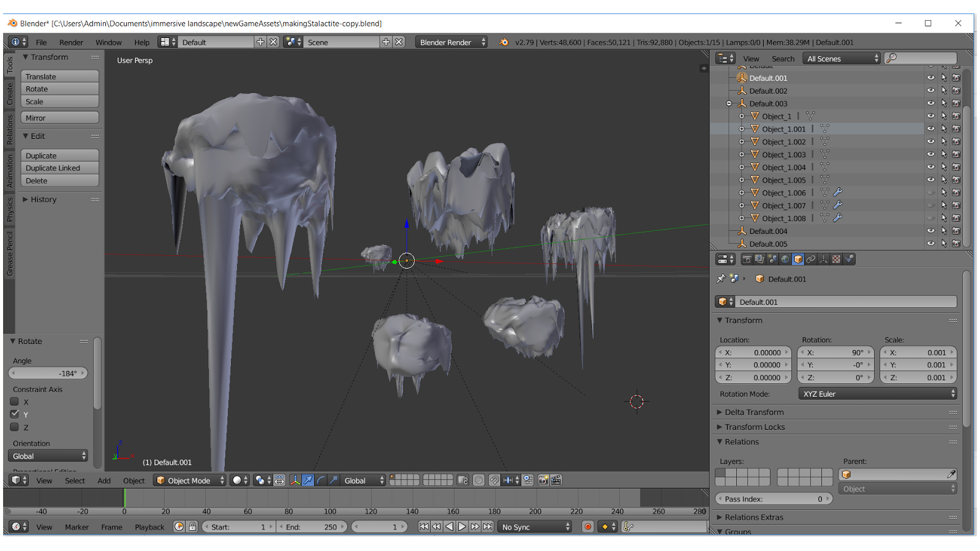Delete the current Scene with X icon
Screen dimensions: 980x551
399,42
